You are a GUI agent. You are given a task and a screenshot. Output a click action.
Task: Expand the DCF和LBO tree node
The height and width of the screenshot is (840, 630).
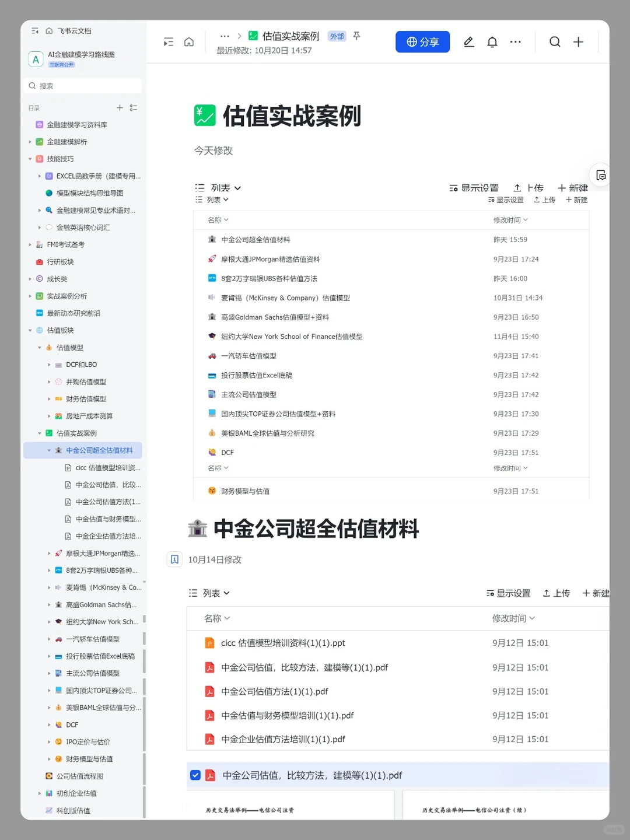tap(49, 365)
